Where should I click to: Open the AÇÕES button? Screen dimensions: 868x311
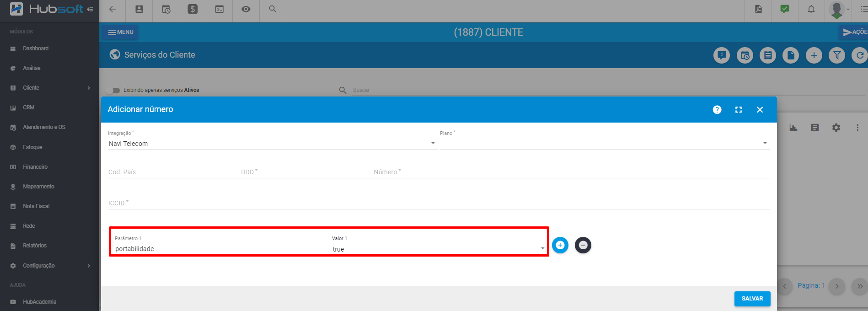[854, 32]
